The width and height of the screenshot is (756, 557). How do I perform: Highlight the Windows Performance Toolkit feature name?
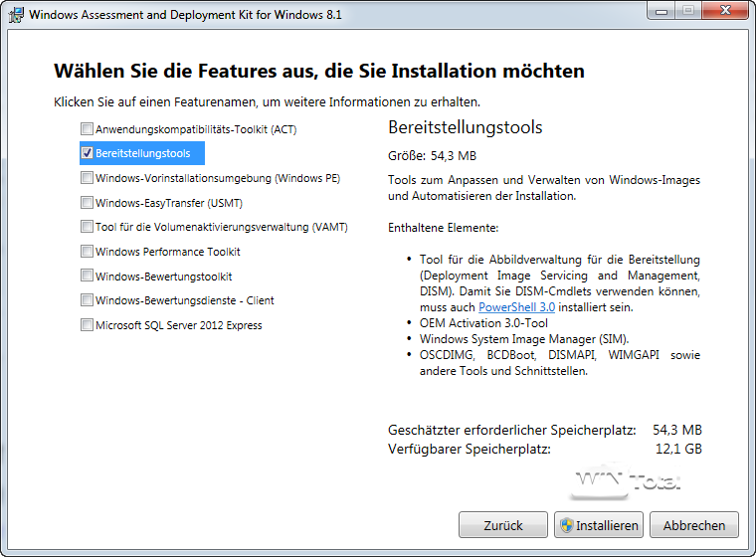168,252
